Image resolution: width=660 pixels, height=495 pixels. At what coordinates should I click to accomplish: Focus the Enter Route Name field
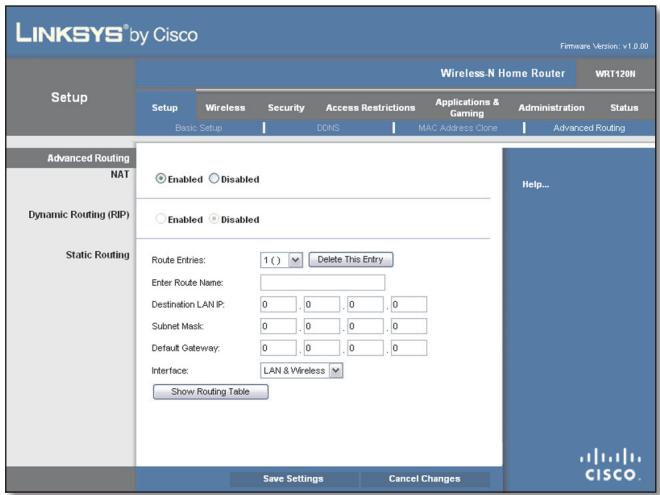click(322, 282)
